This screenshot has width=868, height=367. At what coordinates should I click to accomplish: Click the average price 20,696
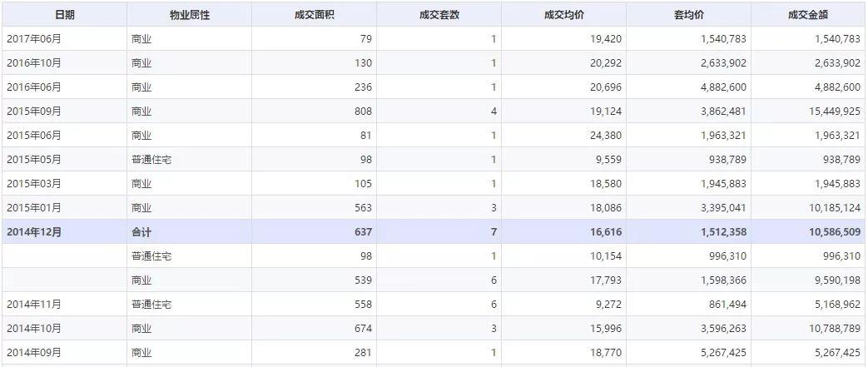coord(606,87)
